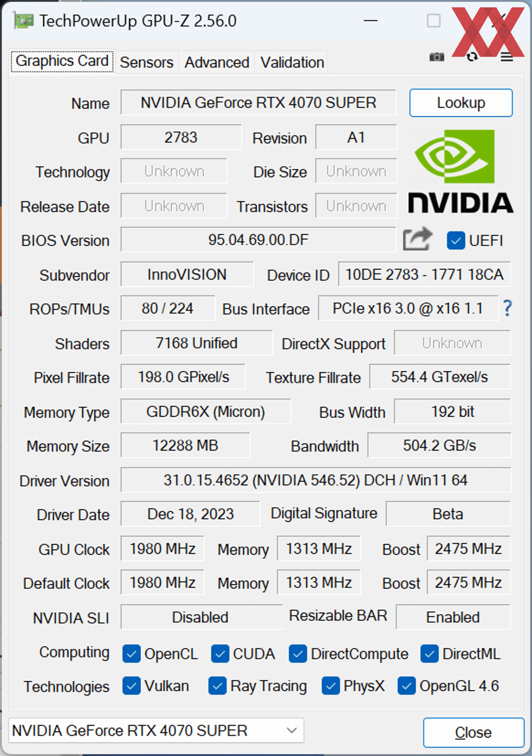Viewport: 532px width, 756px height.
Task: Open the hamburger menu icon
Action: 507,57
